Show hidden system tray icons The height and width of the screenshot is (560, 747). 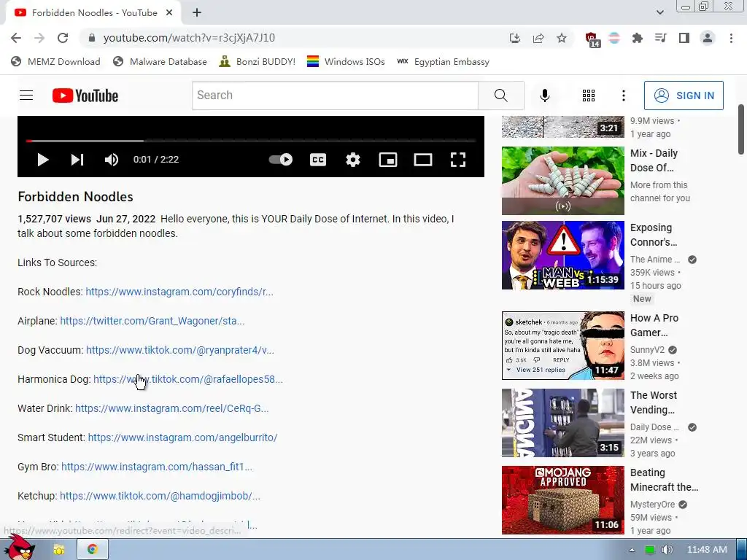click(632, 550)
